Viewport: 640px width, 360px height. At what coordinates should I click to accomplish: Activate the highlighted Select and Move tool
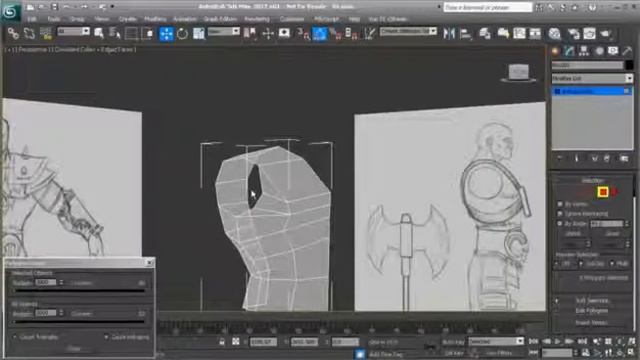166,33
